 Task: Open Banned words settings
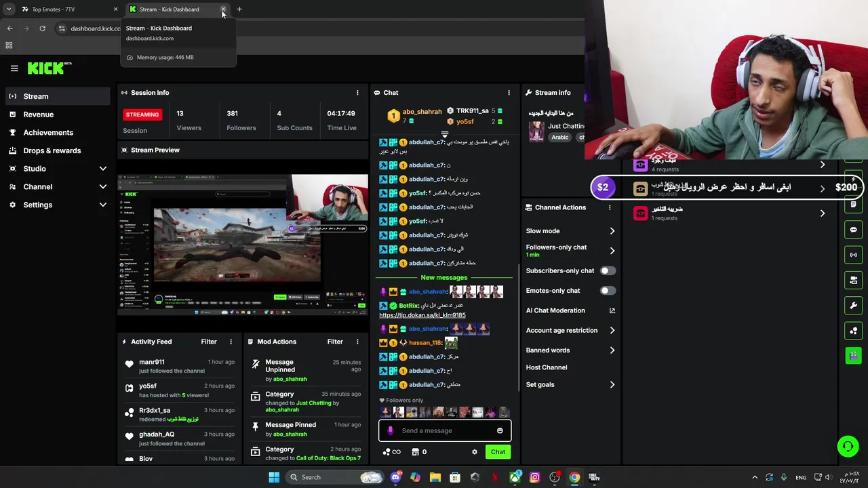570,350
